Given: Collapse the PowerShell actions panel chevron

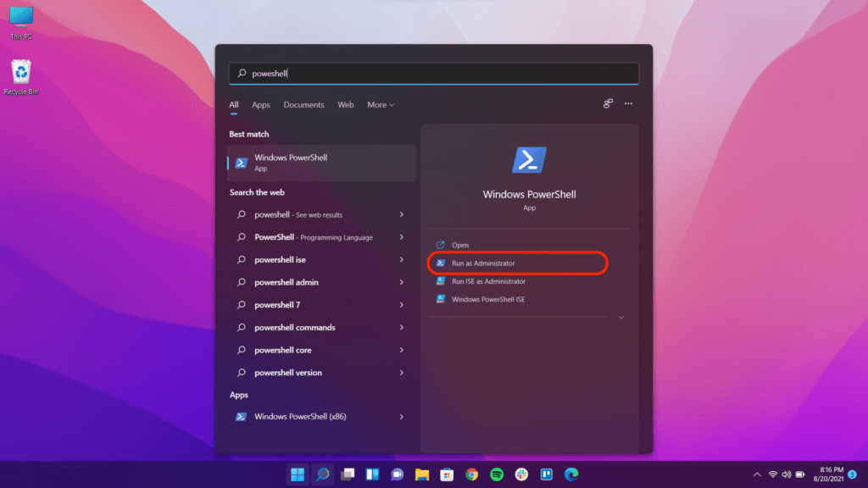Looking at the screenshot, I should pos(621,317).
